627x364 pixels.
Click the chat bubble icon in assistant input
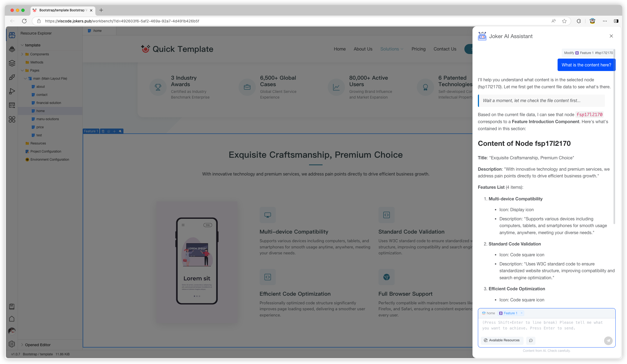pyautogui.click(x=531, y=341)
